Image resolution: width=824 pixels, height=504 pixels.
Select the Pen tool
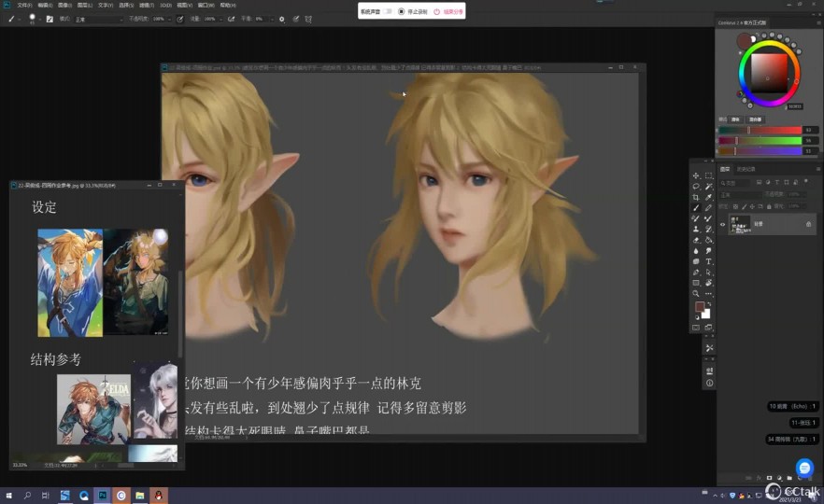tap(696, 273)
